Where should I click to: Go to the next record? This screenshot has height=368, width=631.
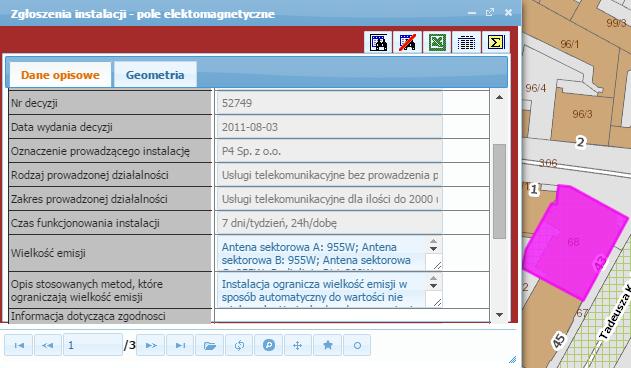coord(151,345)
